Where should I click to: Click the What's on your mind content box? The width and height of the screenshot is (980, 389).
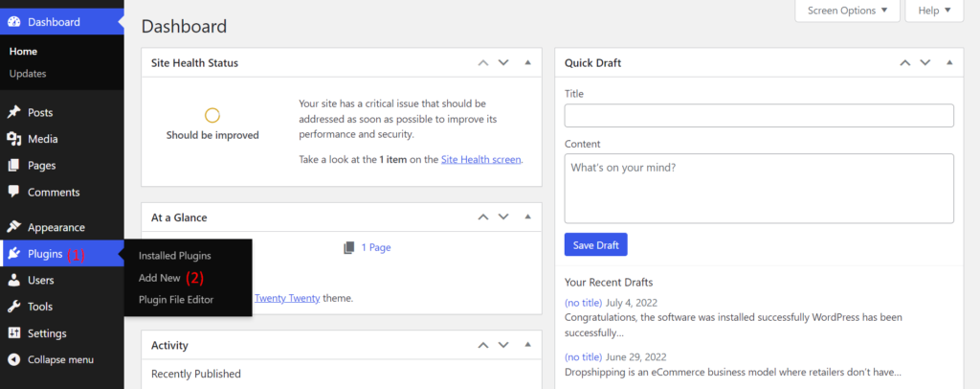(759, 188)
